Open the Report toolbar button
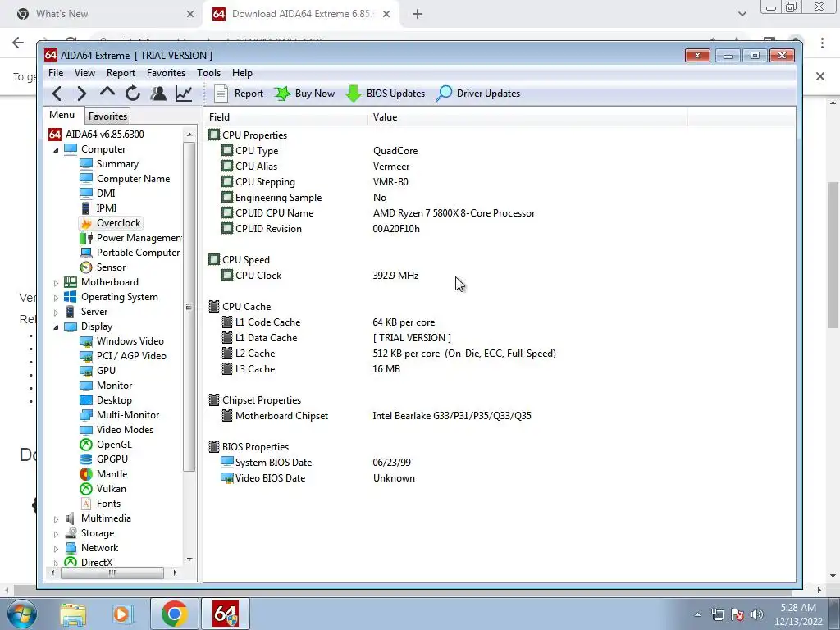 pyautogui.click(x=239, y=94)
